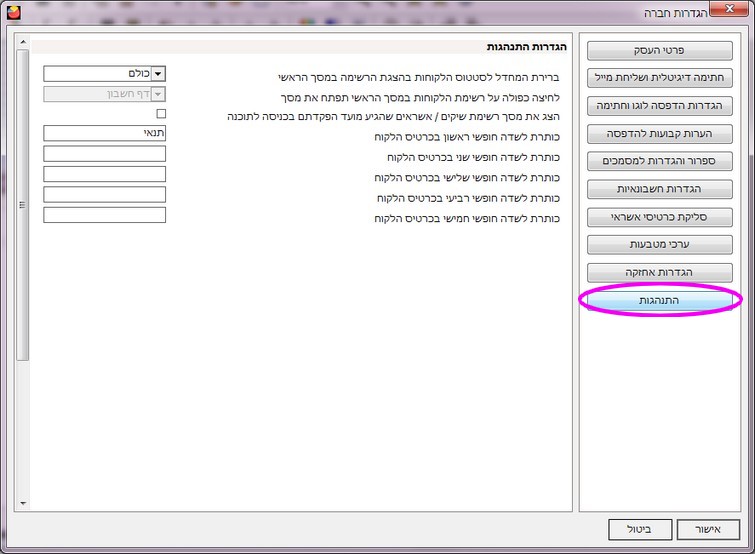Focus the third free field title input
The height and width of the screenshot is (554, 755).
105,174
